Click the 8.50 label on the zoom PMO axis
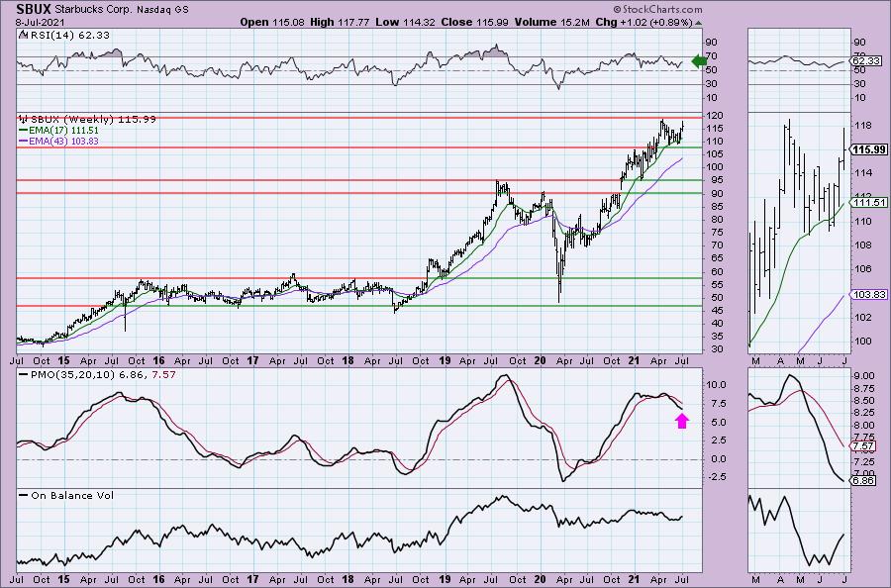The width and height of the screenshot is (891, 588). [x=863, y=401]
